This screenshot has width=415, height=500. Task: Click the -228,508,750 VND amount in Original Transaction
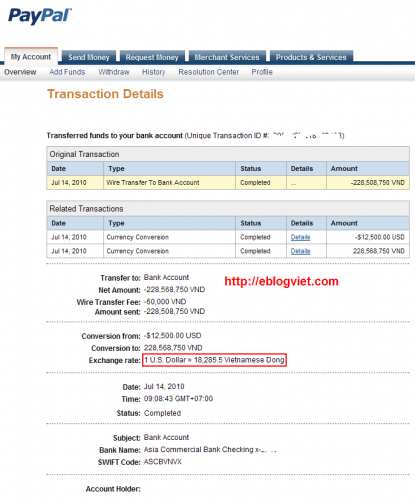[x=378, y=183]
